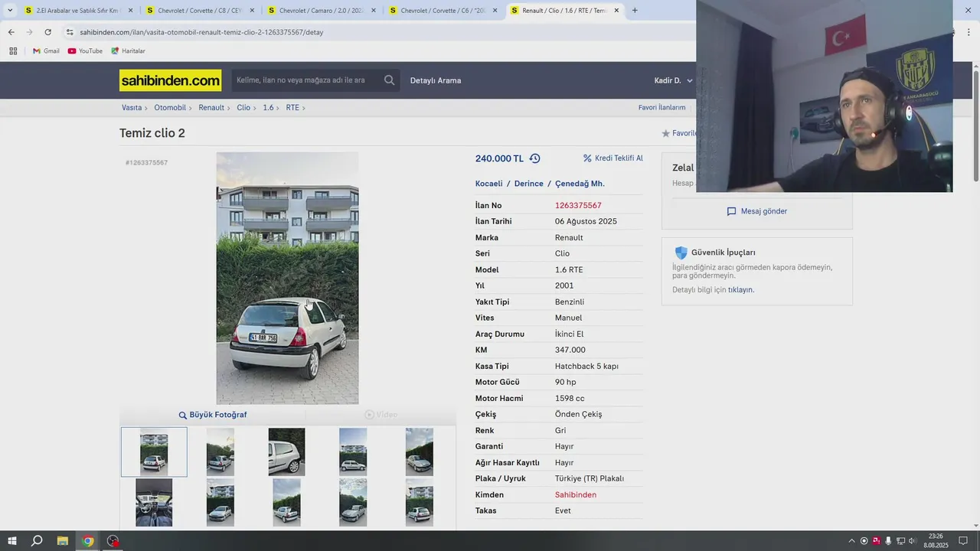
Task: Click the red circular taskbar app icon
Action: coord(113,541)
